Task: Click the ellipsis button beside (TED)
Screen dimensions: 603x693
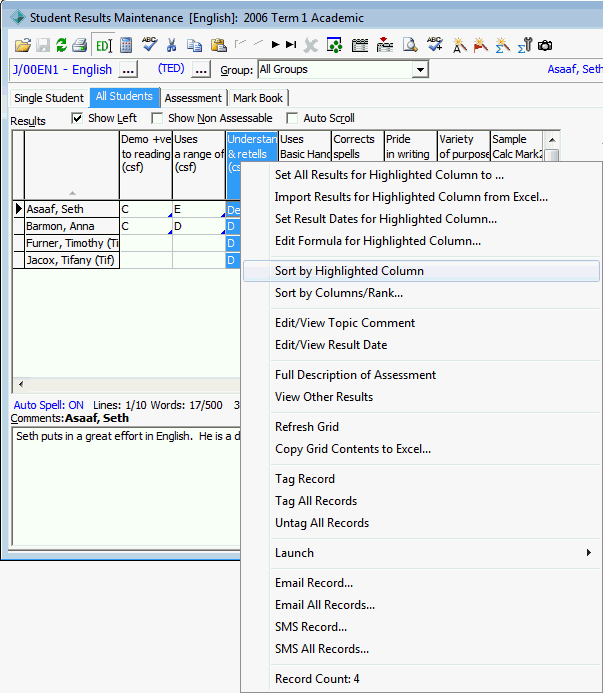Action: pyautogui.click(x=201, y=70)
